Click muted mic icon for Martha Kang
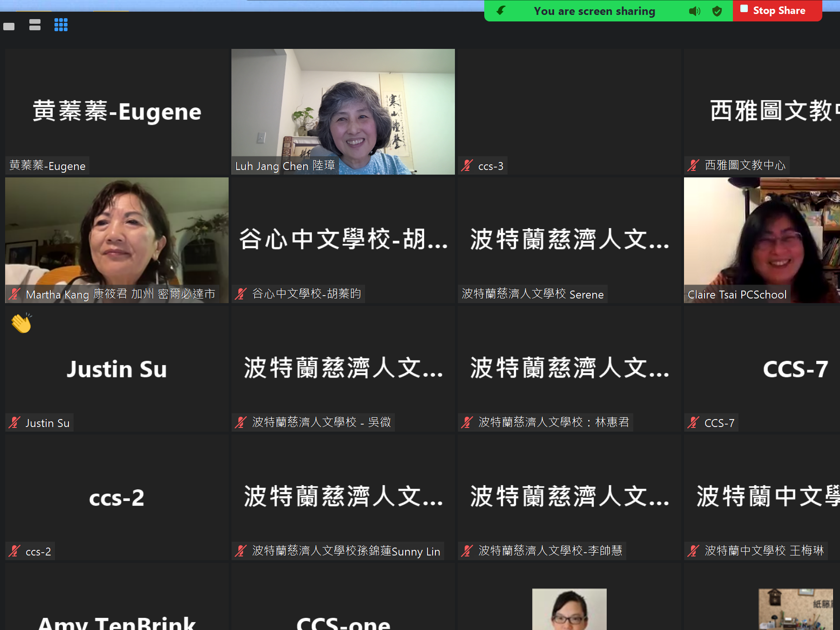Viewport: 840px width, 630px height. point(14,294)
